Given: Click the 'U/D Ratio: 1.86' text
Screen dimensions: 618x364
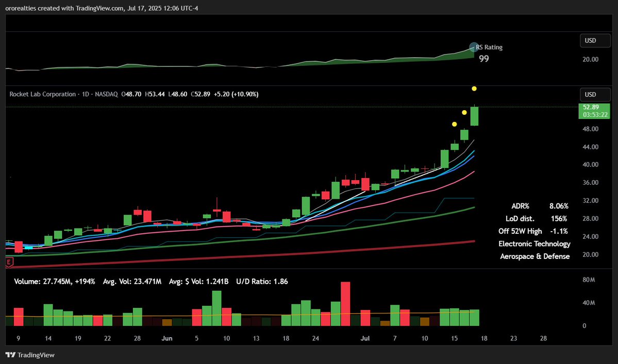Looking at the screenshot, I should point(262,281).
